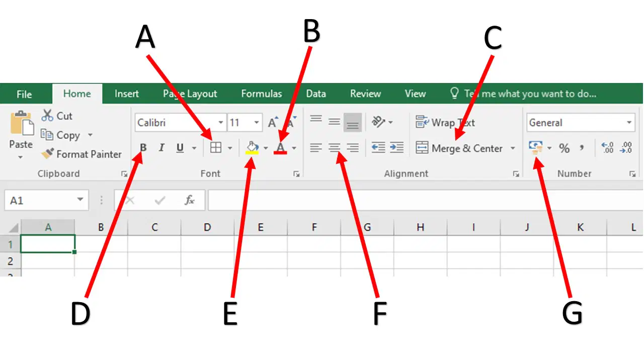Expand the General number format dropdown
Screen dimensions: 644x362
coord(630,122)
